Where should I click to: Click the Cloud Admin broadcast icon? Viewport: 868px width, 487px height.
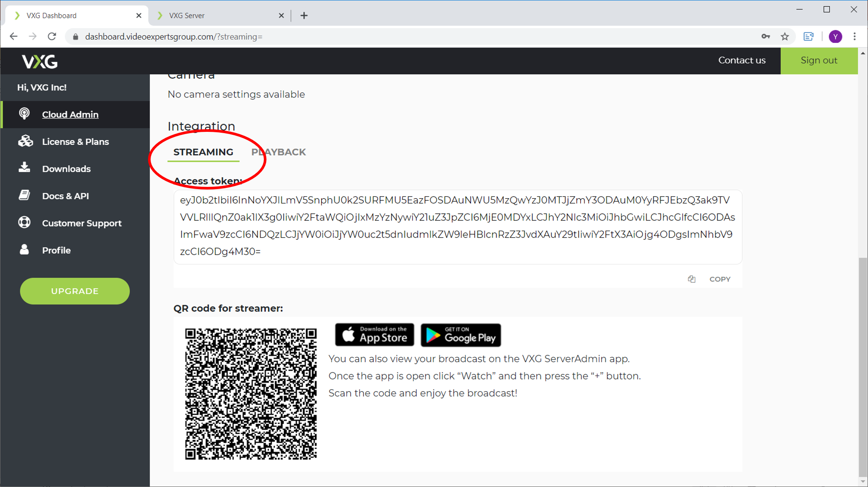(24, 114)
